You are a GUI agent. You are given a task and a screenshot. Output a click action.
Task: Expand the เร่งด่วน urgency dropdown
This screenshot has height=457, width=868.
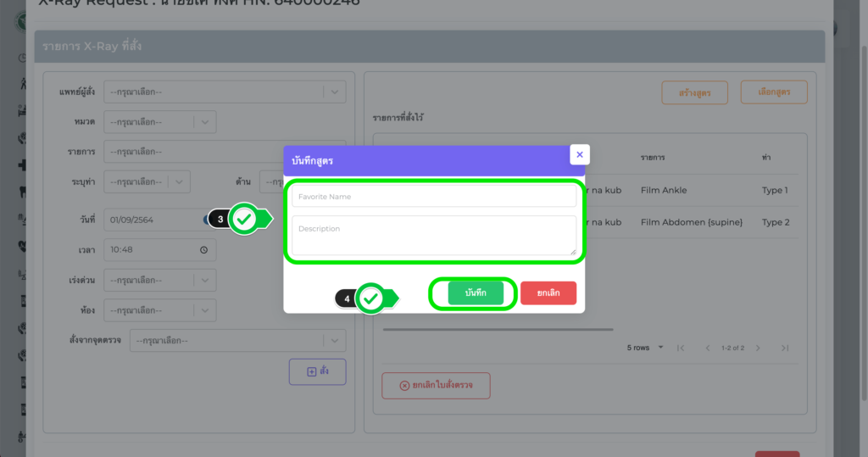pyautogui.click(x=205, y=281)
